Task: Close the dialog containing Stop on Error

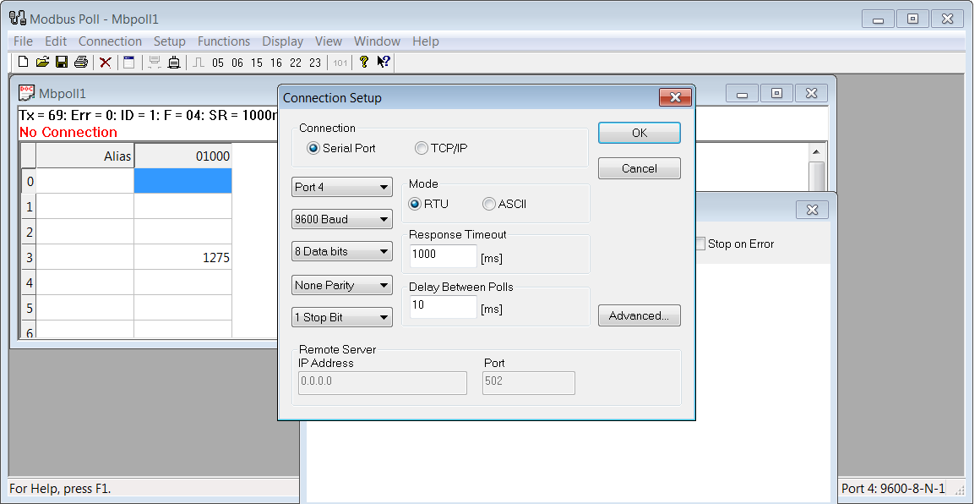Action: [812, 210]
